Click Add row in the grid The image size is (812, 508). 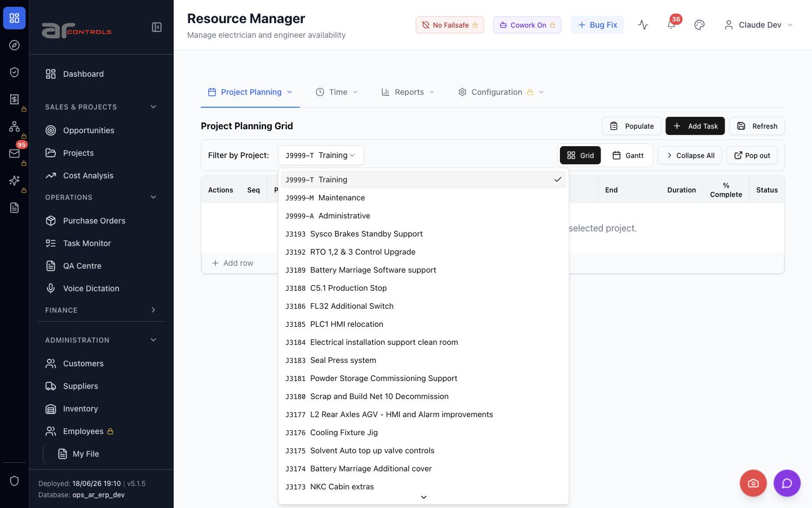tap(232, 263)
